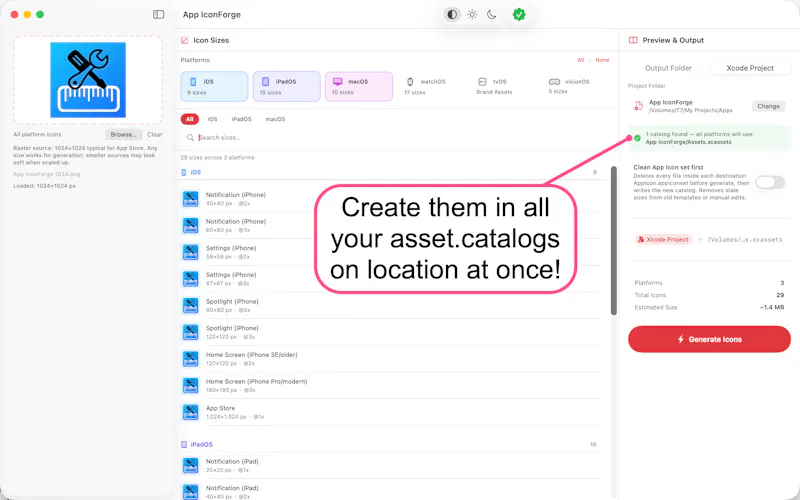This screenshot has height=500, width=800.
Task: Enable the visionOS platform card
Action: coord(576,86)
